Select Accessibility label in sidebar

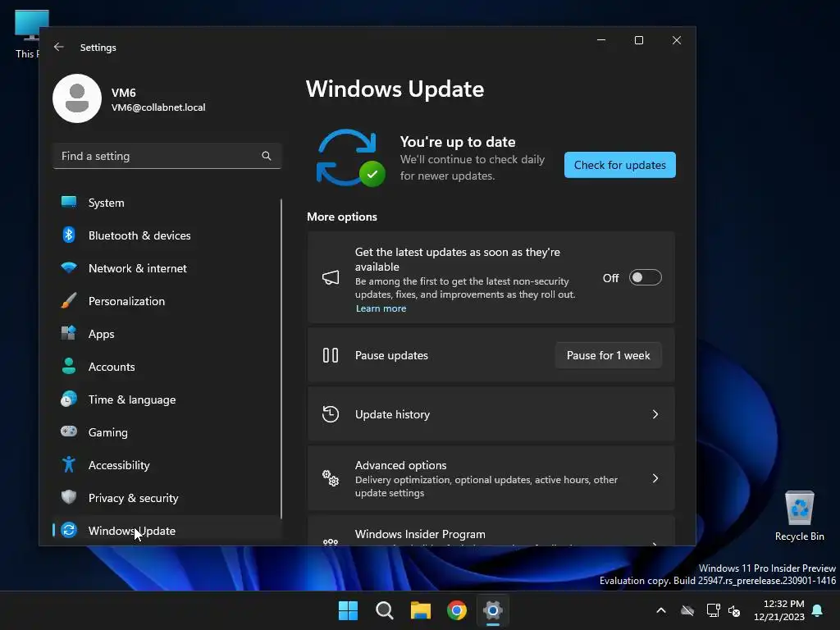point(119,465)
